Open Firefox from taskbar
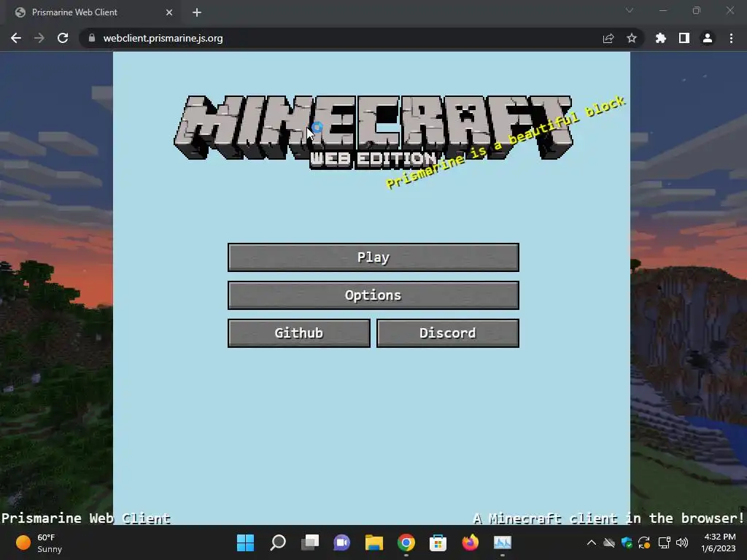 pos(471,542)
